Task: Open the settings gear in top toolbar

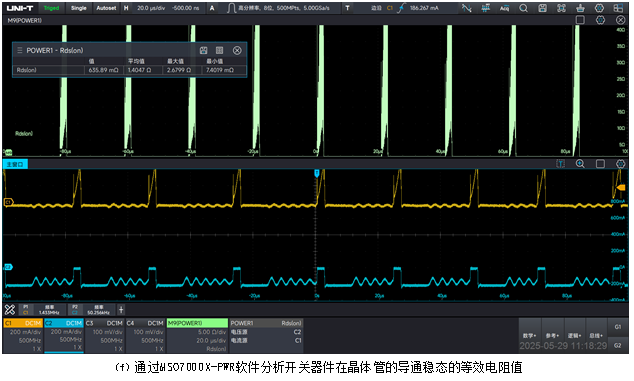Action: (600, 8)
